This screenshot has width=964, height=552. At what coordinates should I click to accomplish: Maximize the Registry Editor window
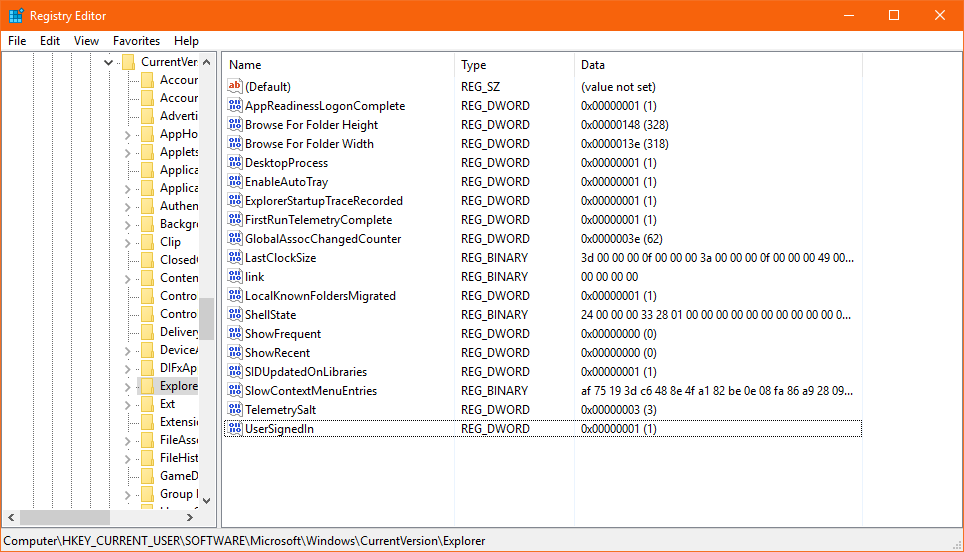[894, 15]
